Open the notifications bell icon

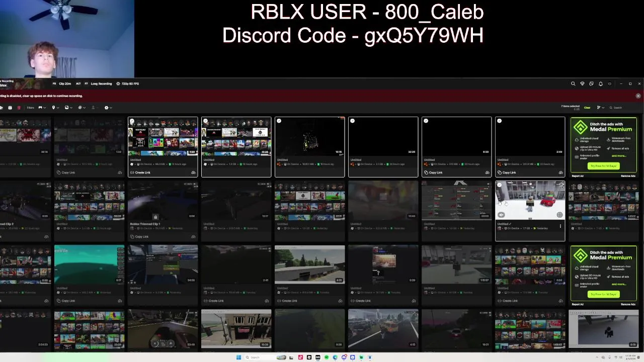click(601, 84)
